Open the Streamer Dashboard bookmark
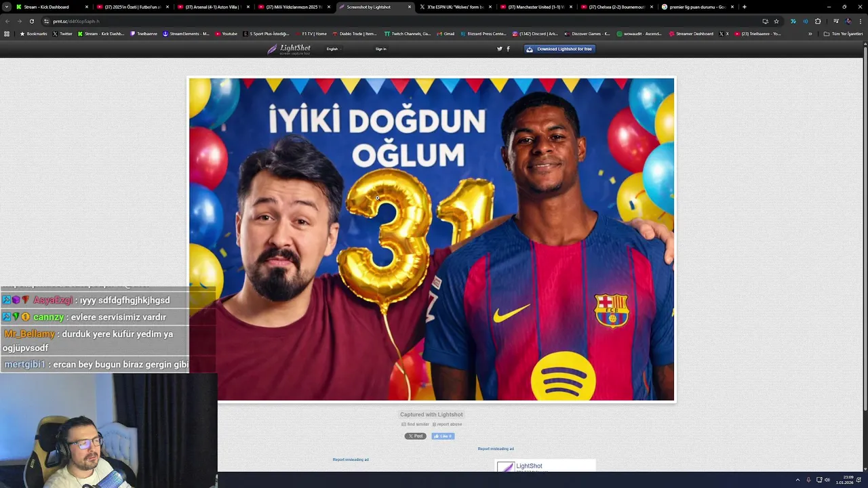Viewport: 868px width, 488px height. click(x=691, y=33)
